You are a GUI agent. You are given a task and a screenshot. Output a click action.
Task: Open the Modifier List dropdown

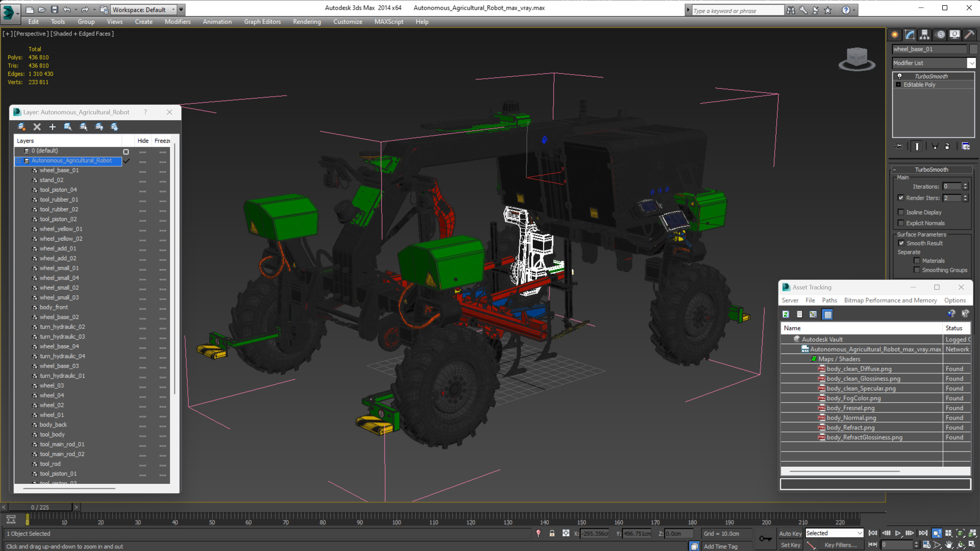(x=971, y=63)
